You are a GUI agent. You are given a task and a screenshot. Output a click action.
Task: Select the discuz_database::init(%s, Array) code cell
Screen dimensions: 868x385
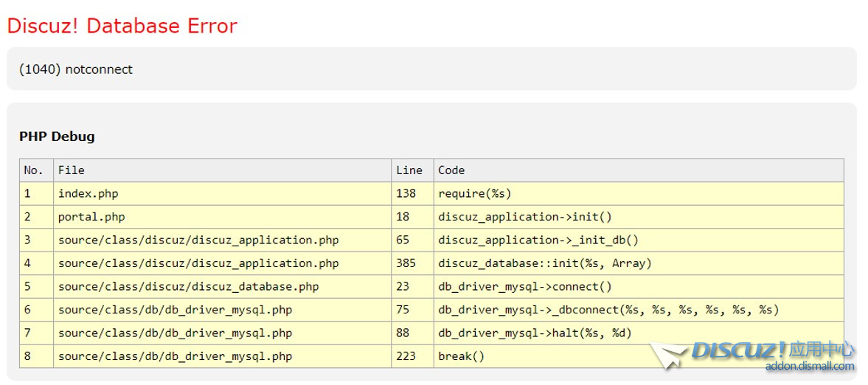pos(544,263)
